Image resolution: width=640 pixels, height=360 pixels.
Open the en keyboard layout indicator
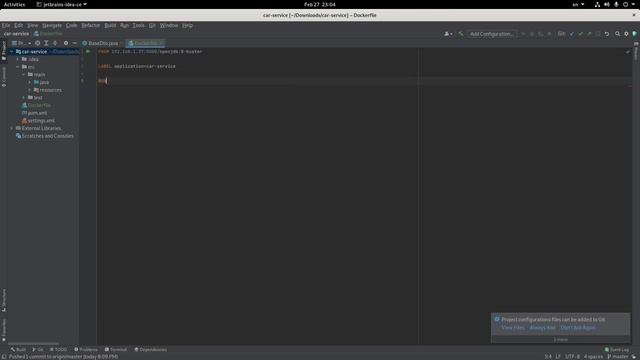pyautogui.click(x=578, y=4)
